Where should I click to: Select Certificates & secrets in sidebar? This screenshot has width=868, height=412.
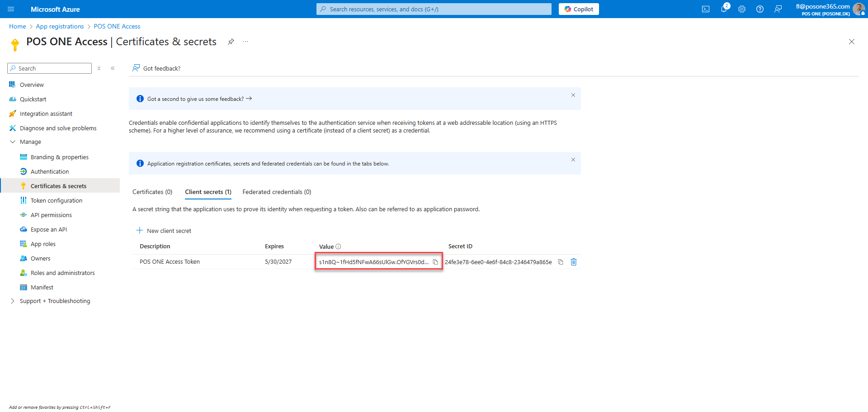coord(60,186)
